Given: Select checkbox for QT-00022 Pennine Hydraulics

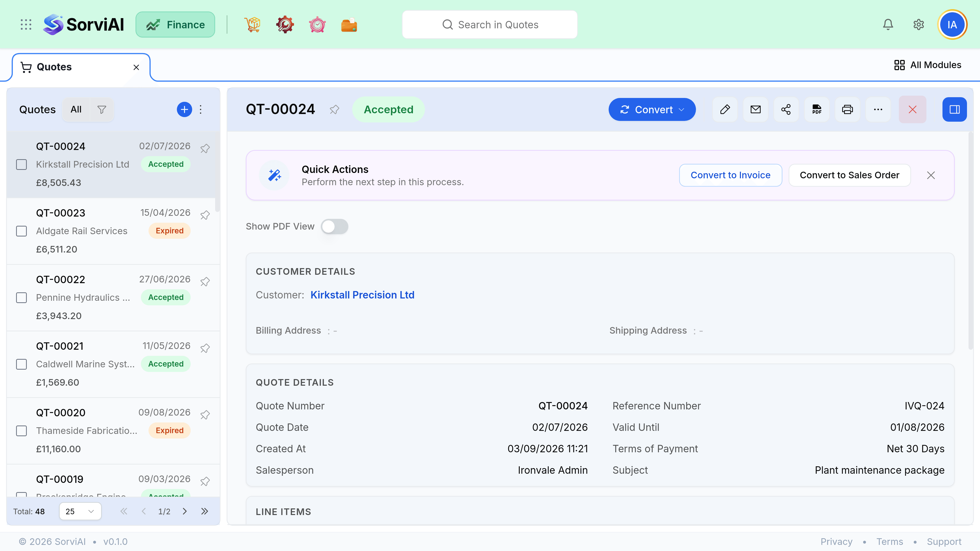Looking at the screenshot, I should point(21,298).
